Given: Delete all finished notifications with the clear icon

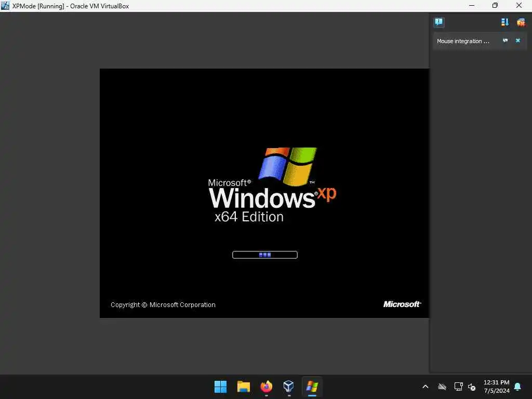Looking at the screenshot, I should (x=521, y=22).
